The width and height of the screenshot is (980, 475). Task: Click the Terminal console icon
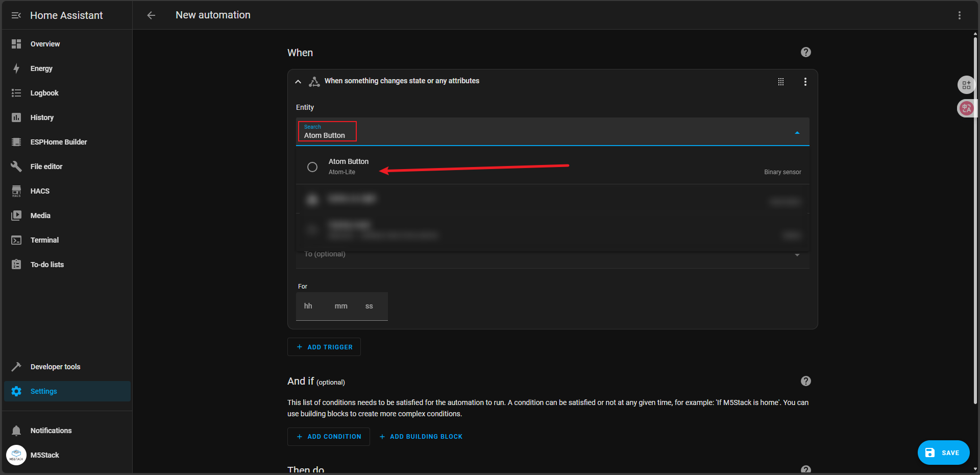tap(16, 240)
